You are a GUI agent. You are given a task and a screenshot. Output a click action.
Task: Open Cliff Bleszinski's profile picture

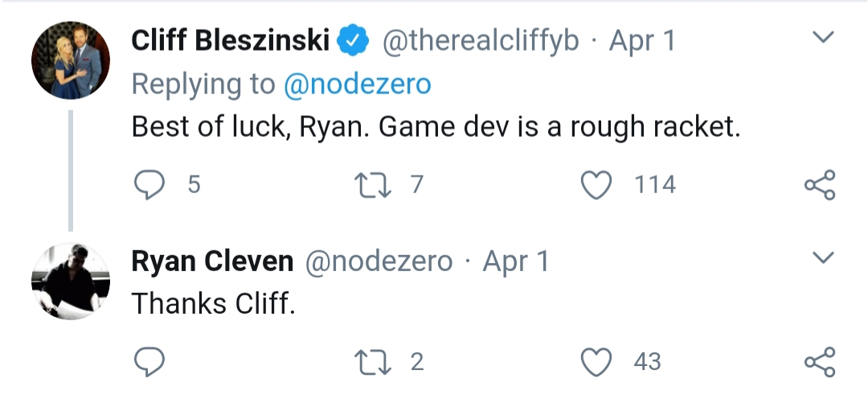(71, 60)
